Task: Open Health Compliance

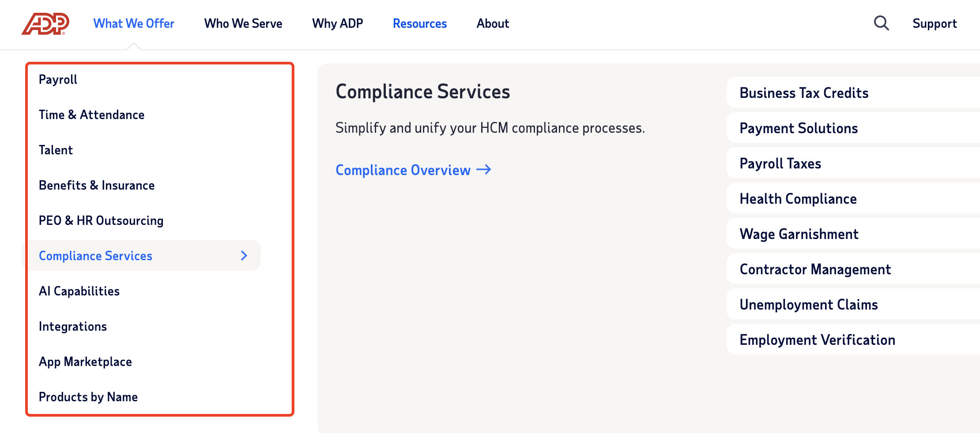Action: click(x=853, y=198)
